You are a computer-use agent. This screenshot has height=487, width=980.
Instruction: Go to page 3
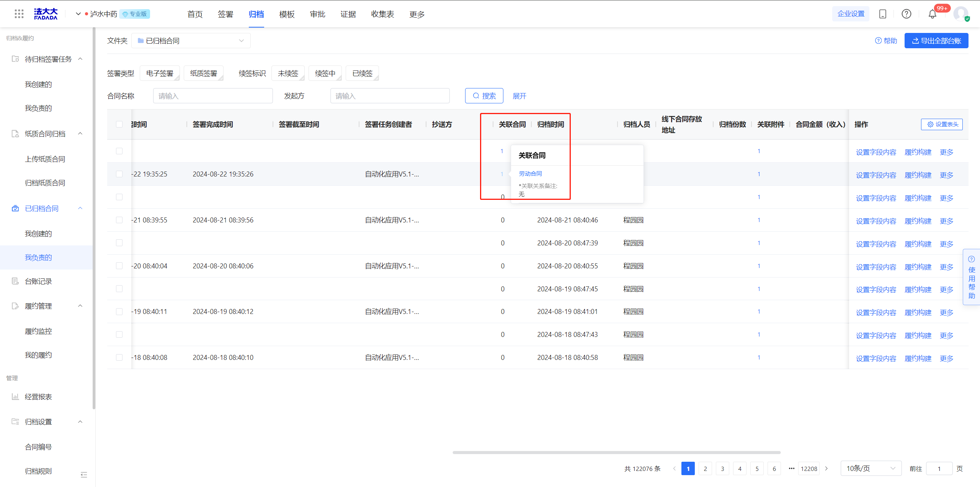722,469
